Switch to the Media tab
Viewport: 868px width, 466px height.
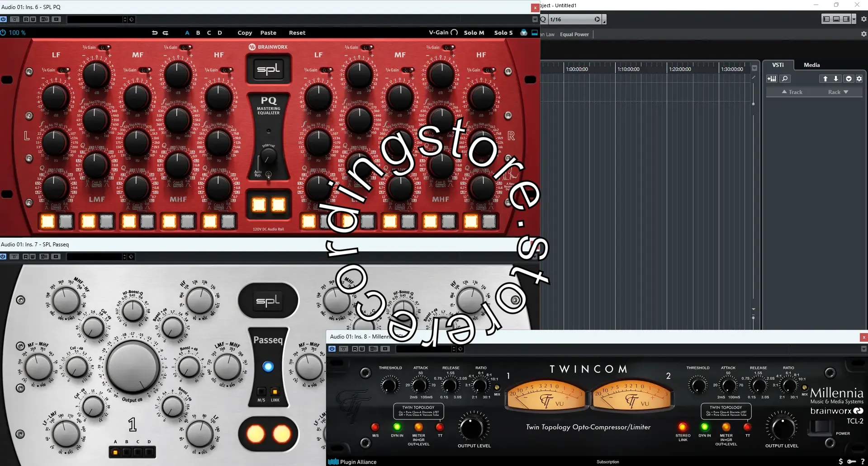coord(811,65)
